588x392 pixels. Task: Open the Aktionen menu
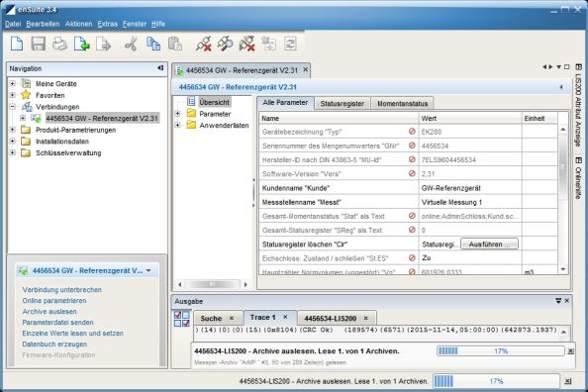pos(78,24)
